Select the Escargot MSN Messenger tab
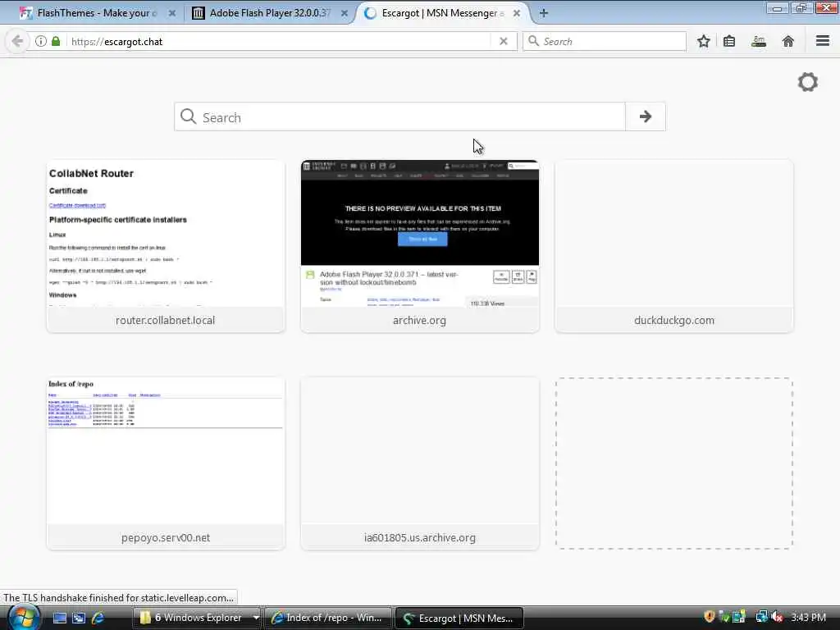Screen dimensions: 840x630 tap(442, 13)
